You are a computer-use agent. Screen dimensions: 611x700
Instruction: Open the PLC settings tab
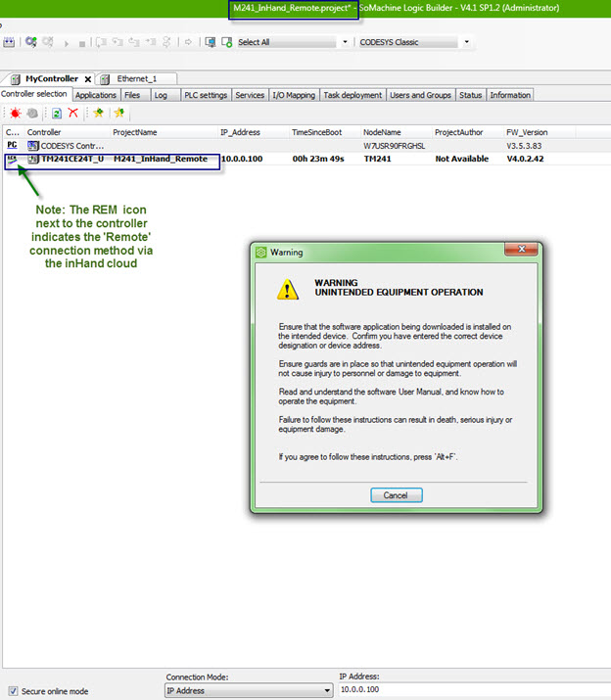(x=206, y=95)
